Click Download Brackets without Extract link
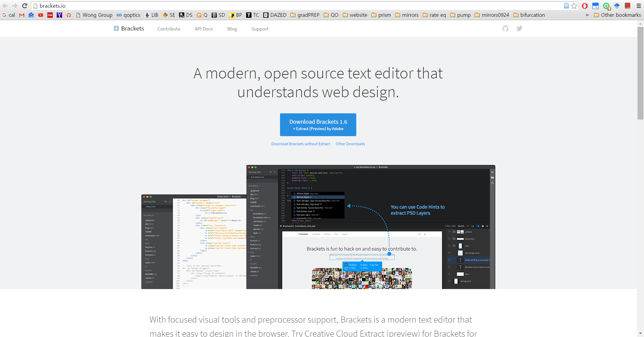The width and height of the screenshot is (644, 337). (x=301, y=144)
